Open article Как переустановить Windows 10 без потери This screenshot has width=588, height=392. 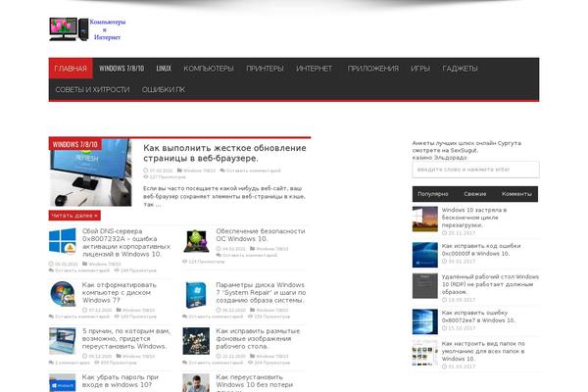click(254, 382)
